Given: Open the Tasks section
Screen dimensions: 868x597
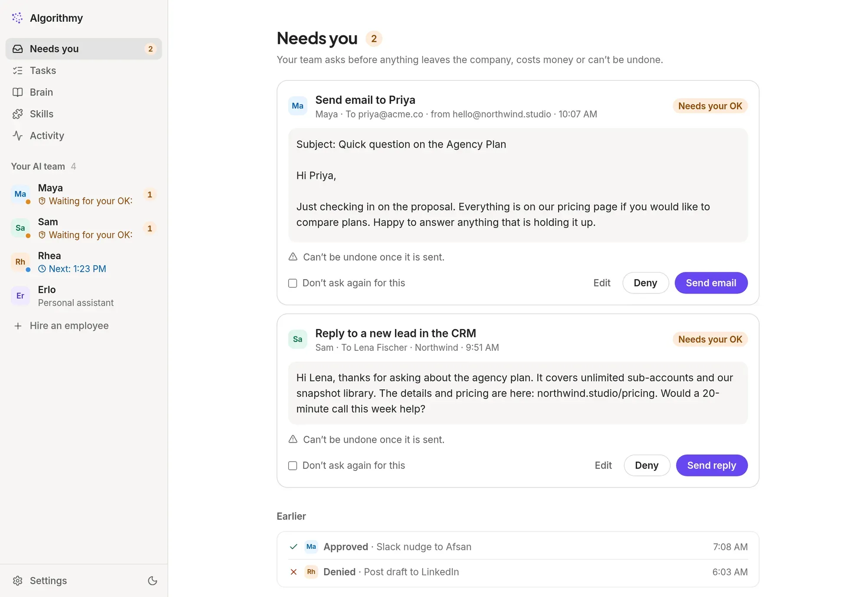Looking at the screenshot, I should tap(84, 70).
